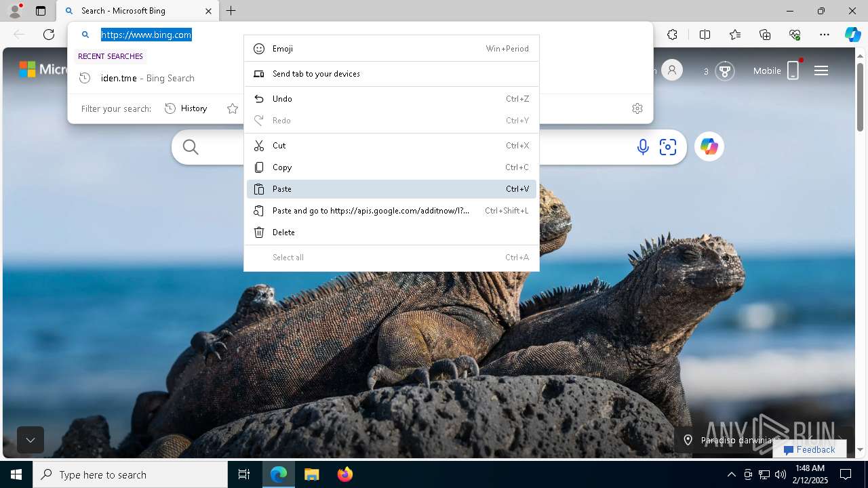
Task: Open the notification center icon
Action: [x=846, y=474]
